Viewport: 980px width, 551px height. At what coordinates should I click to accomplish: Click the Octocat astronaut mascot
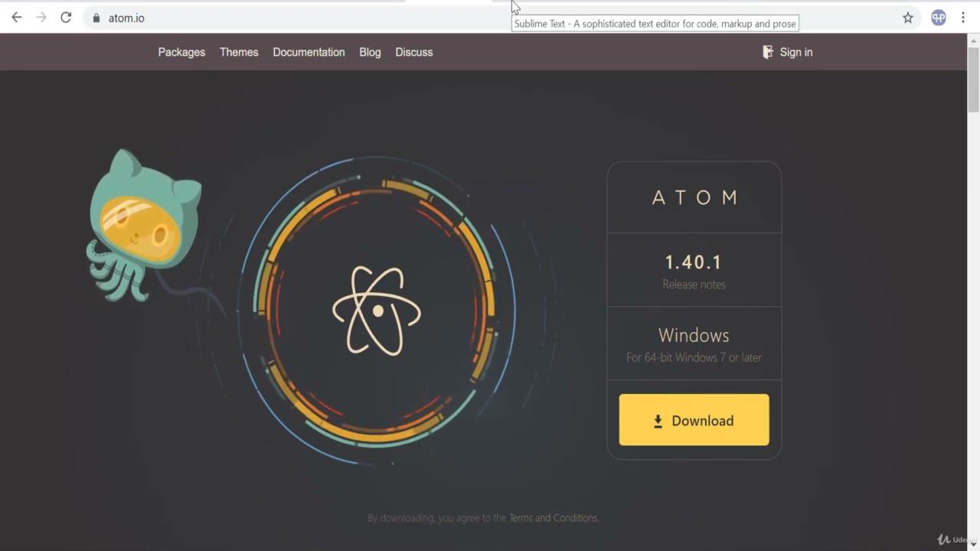click(x=144, y=224)
